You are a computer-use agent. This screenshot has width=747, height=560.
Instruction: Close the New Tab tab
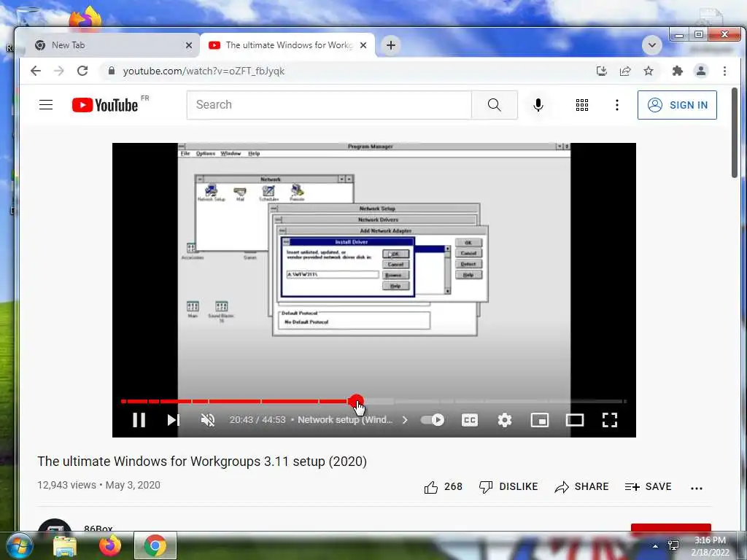[189, 45]
